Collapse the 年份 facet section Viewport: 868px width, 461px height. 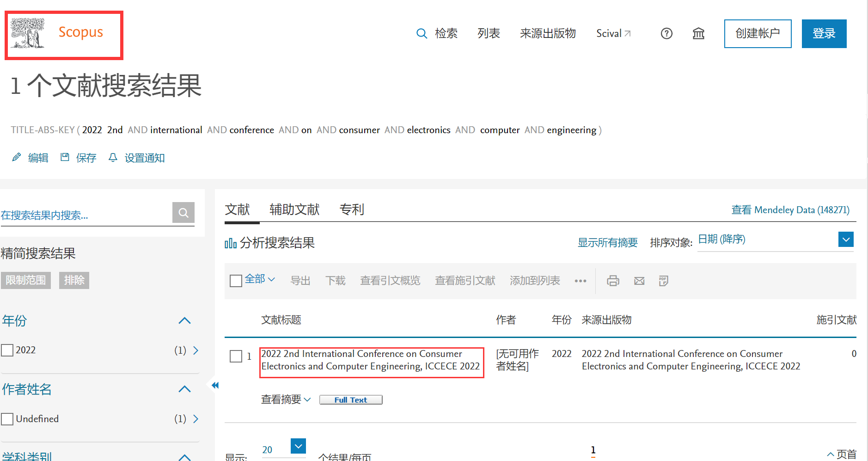(x=184, y=320)
